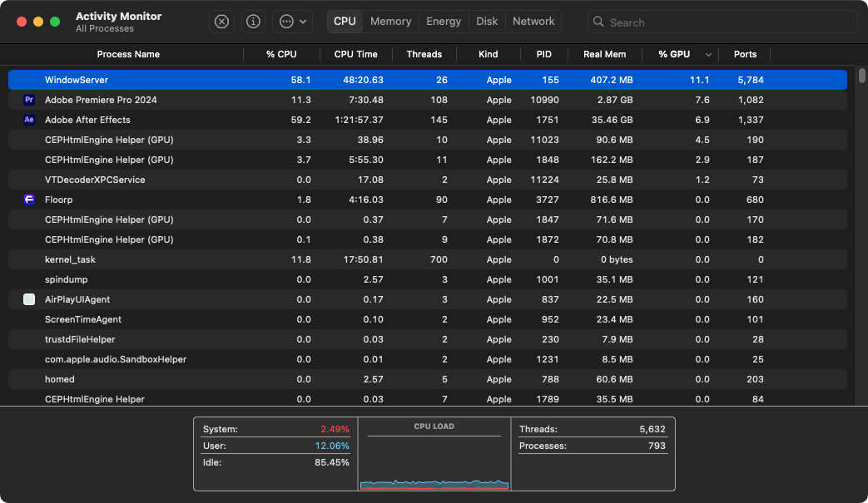
Task: Select the ScreenTimeAgent process
Action: click(428, 319)
